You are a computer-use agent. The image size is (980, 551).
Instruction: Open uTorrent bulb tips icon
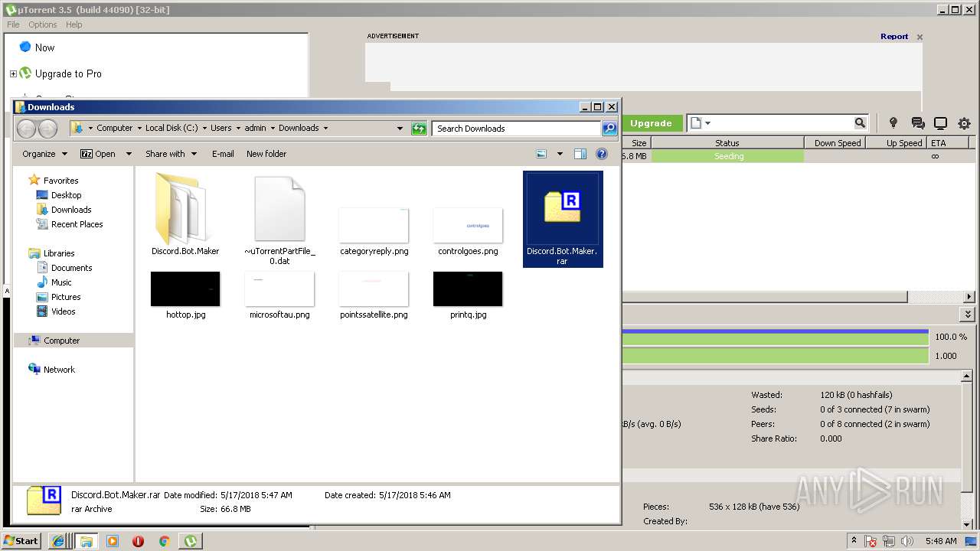tap(893, 123)
